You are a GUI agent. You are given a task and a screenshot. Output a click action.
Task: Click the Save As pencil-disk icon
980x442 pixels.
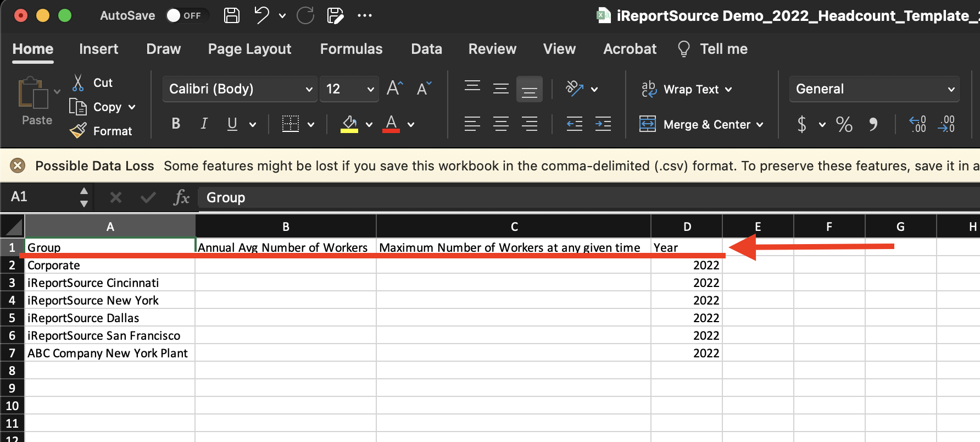(335, 15)
